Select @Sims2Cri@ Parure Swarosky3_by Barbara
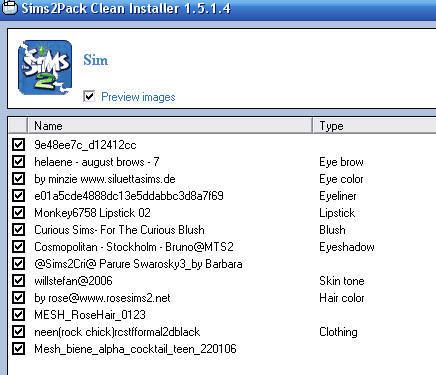Image resolution: width=436 pixels, height=375 pixels. (x=138, y=264)
